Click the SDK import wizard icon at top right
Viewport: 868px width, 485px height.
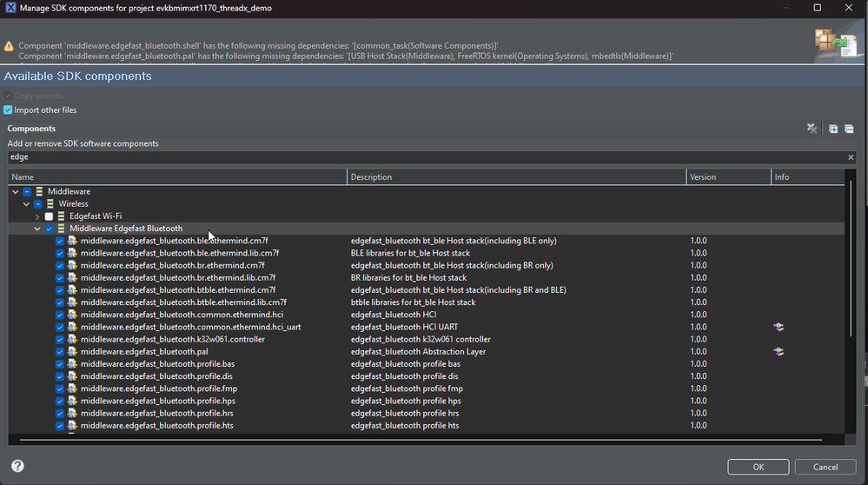click(x=835, y=43)
